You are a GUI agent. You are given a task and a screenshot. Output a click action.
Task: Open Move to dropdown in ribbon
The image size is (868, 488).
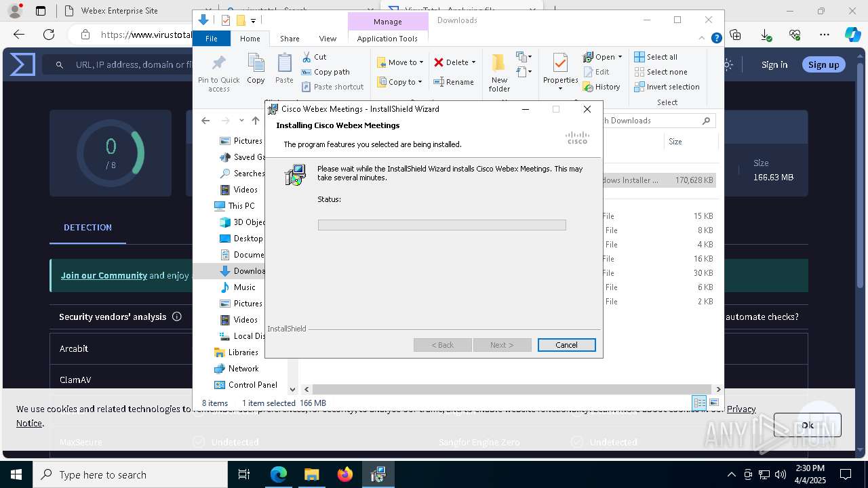click(x=400, y=62)
